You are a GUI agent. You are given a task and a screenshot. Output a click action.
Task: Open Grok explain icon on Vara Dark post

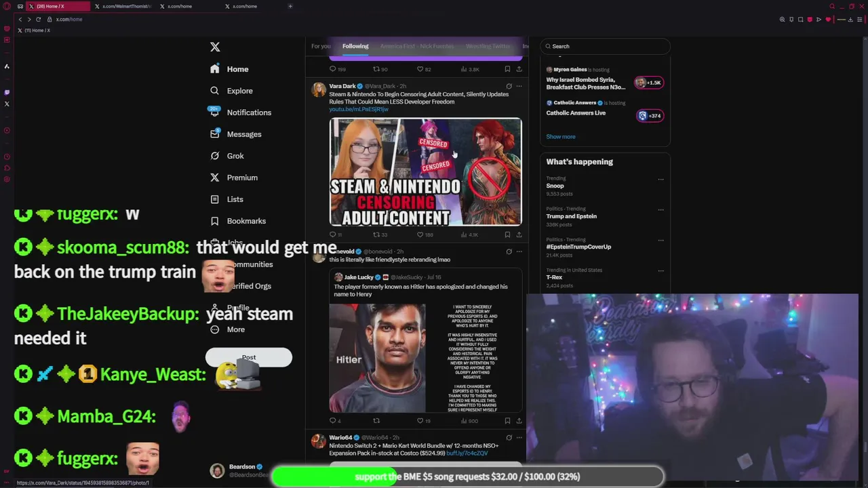tap(509, 86)
